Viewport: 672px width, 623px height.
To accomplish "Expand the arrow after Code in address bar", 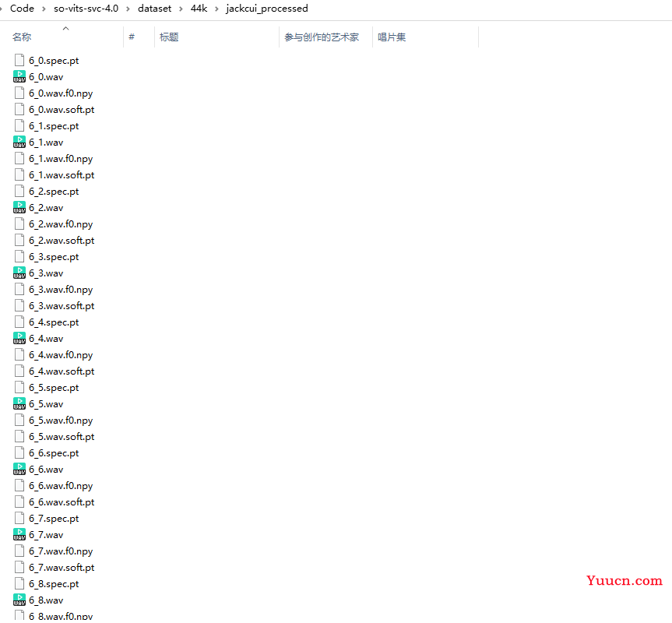I will pyautogui.click(x=44, y=9).
